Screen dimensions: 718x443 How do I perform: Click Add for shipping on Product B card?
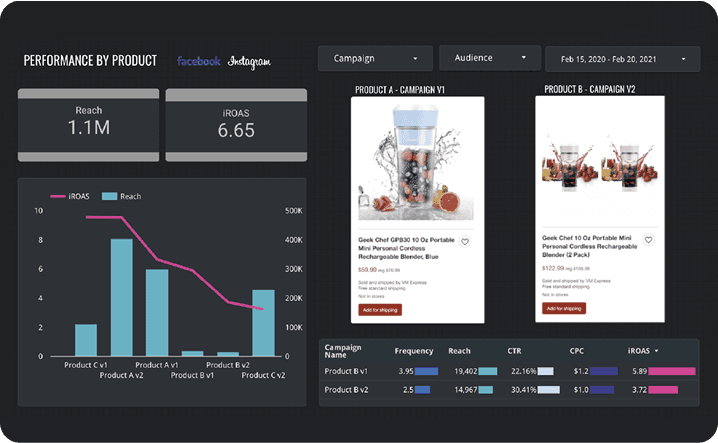[x=564, y=308]
